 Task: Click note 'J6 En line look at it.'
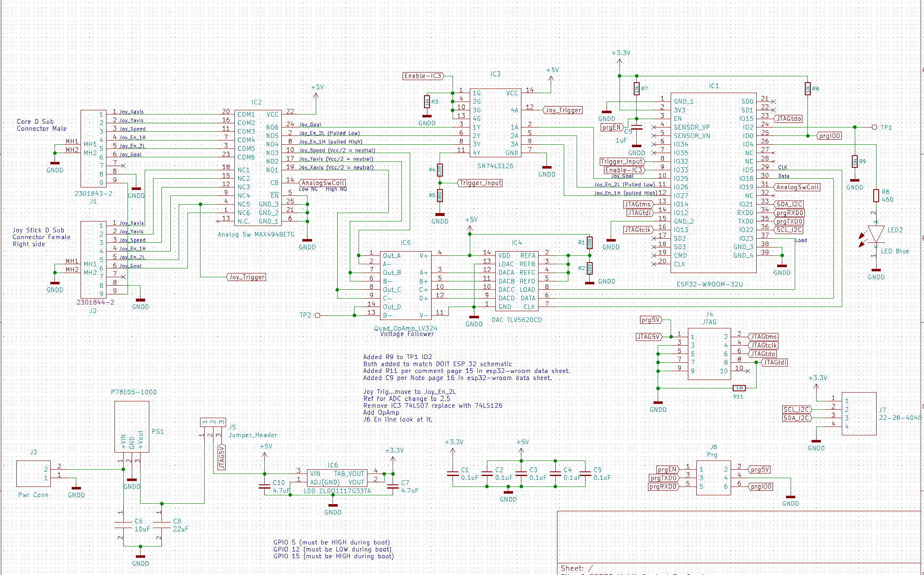click(398, 419)
